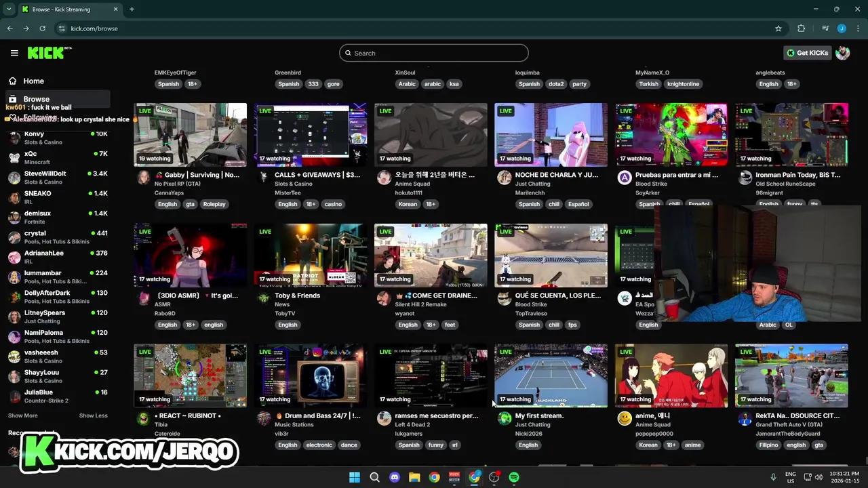868x488 pixels.
Task: Open Windows taskbar search
Action: click(374, 477)
